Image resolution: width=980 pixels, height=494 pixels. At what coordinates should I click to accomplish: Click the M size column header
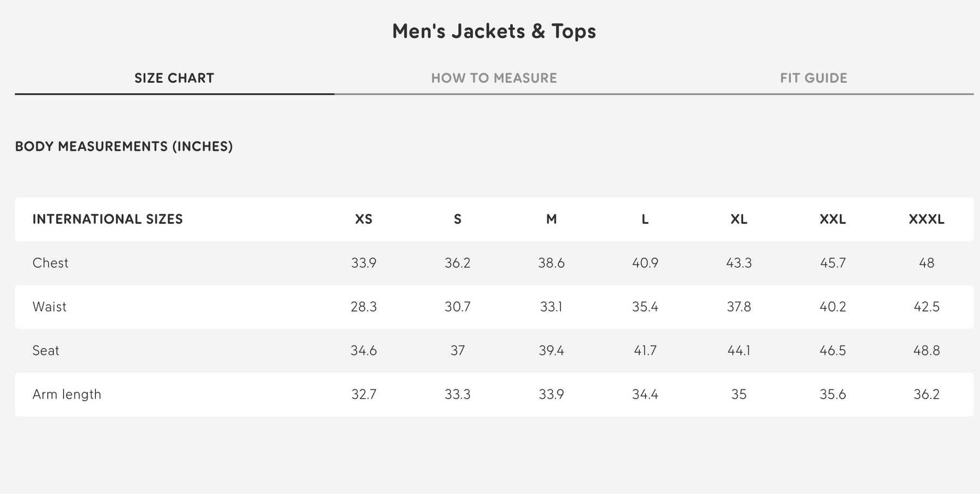pyautogui.click(x=552, y=219)
